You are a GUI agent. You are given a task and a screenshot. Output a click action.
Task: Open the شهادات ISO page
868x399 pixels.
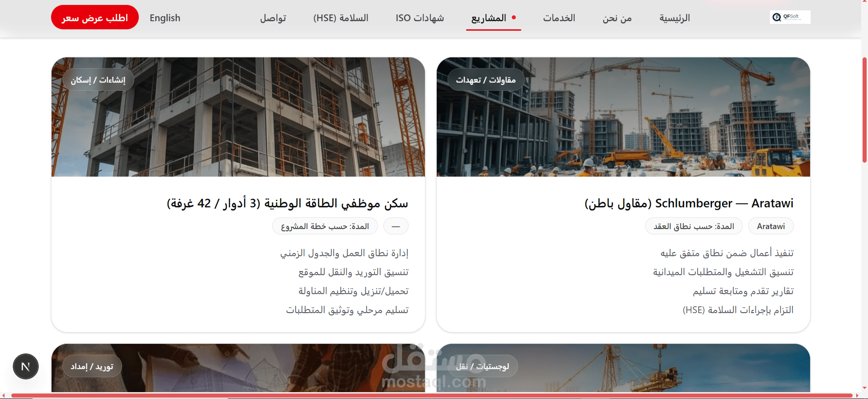[x=420, y=18]
